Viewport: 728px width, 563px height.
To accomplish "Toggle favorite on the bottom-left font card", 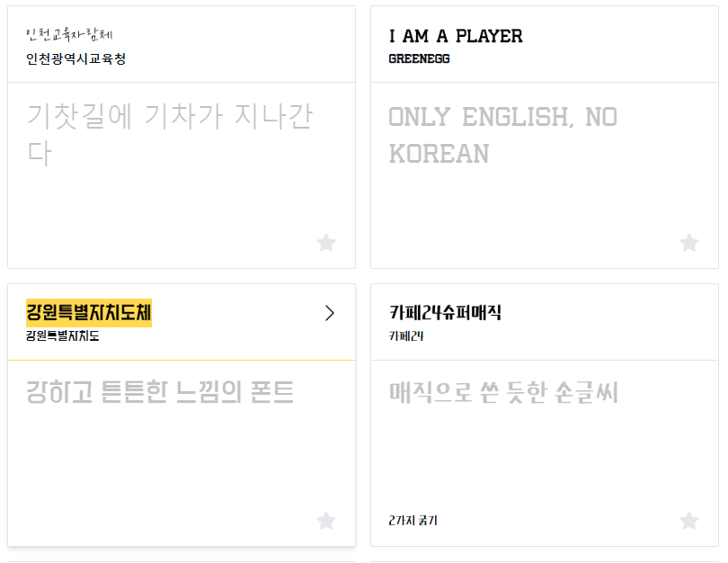I will (325, 519).
